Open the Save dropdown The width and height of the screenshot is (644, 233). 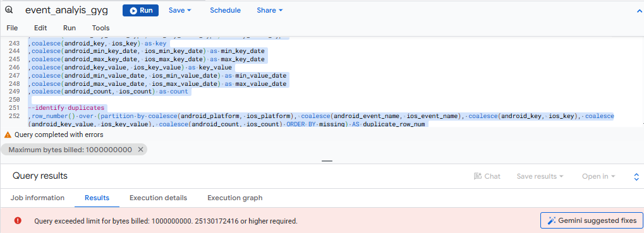click(180, 11)
